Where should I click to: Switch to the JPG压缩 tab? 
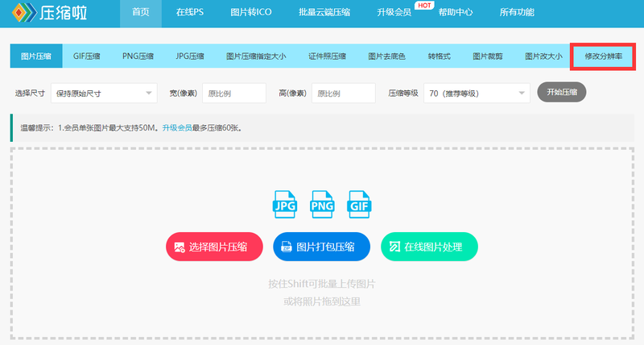(190, 56)
